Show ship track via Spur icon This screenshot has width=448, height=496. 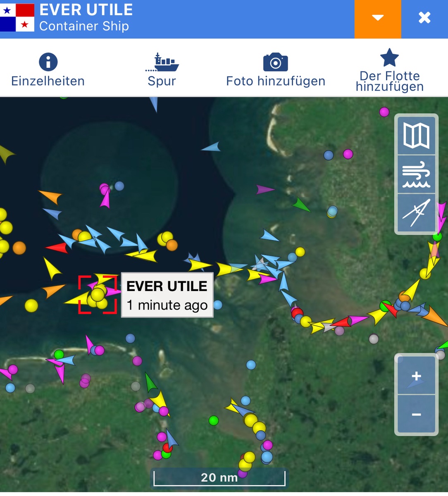(162, 62)
